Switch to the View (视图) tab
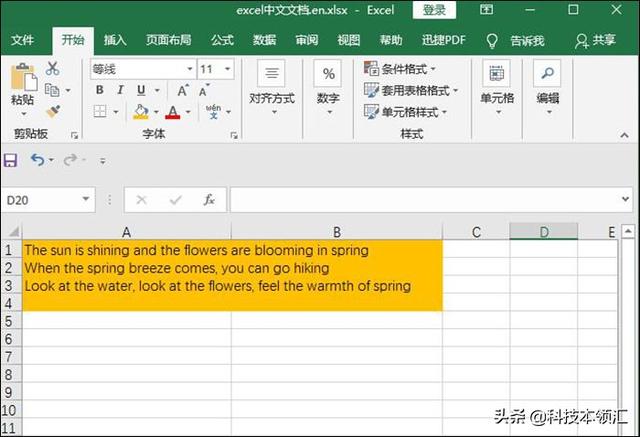Screen dimensions: 640x437 [349, 40]
